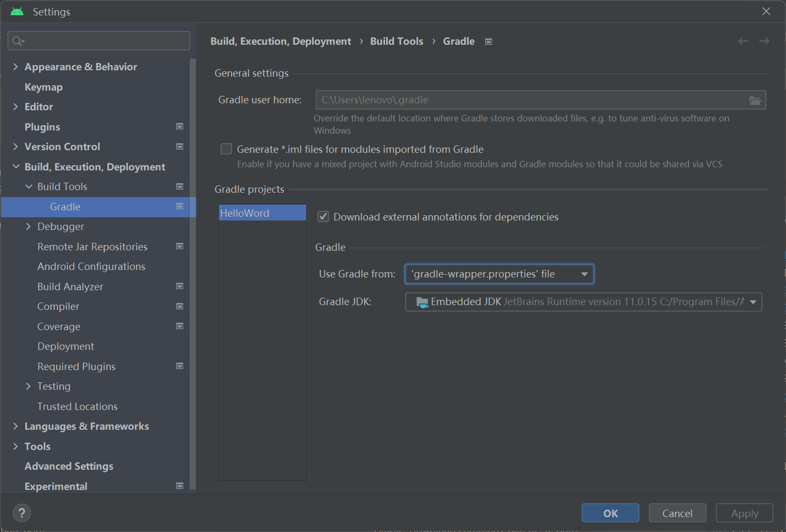Select Remote Jar Repositories in the tree
This screenshot has height=532, width=786.
pyautogui.click(x=92, y=247)
